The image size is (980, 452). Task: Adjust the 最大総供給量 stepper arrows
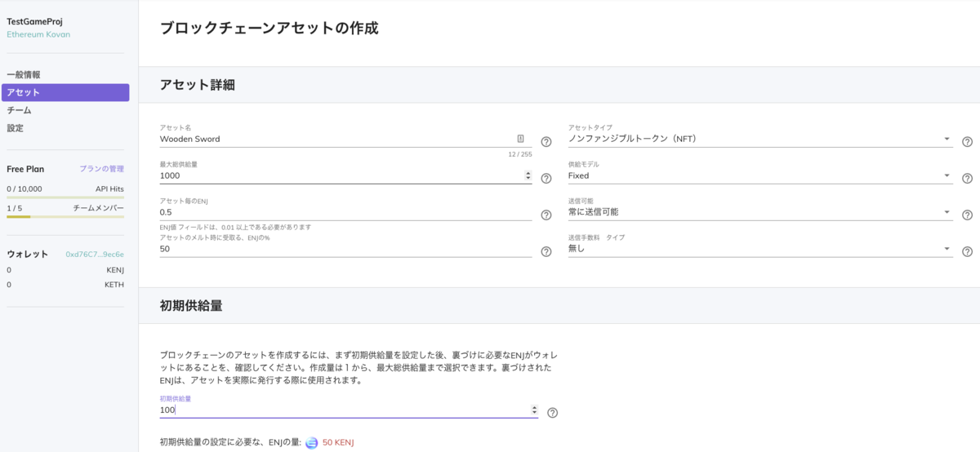[x=528, y=175]
